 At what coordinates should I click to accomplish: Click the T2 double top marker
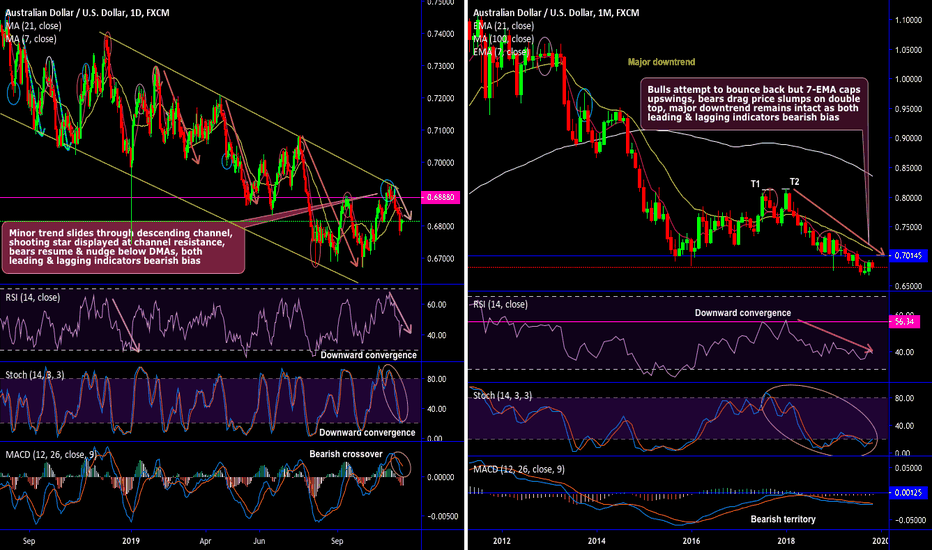pos(794,181)
